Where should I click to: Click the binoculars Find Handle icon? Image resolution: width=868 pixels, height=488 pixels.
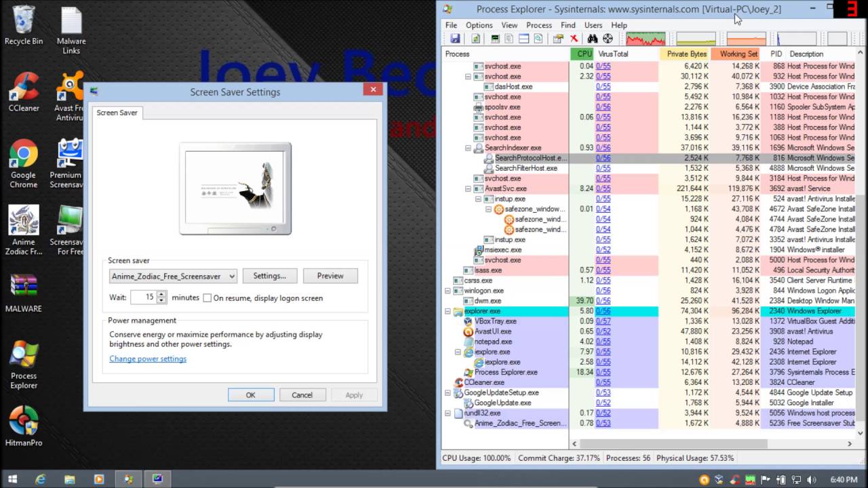click(x=593, y=39)
